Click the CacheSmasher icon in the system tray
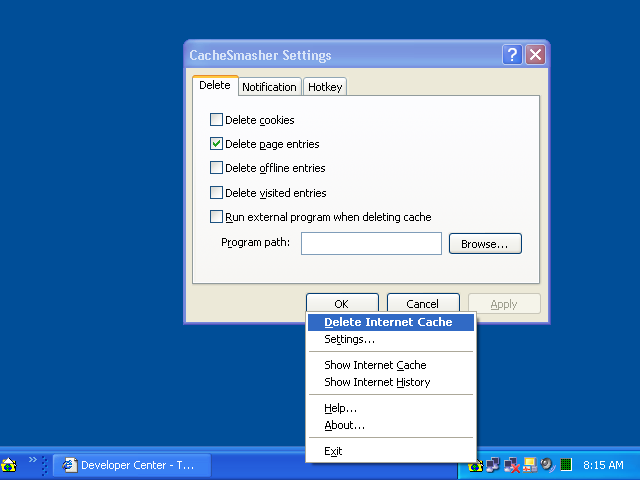Screen dimensions: 640x480 [476, 465]
